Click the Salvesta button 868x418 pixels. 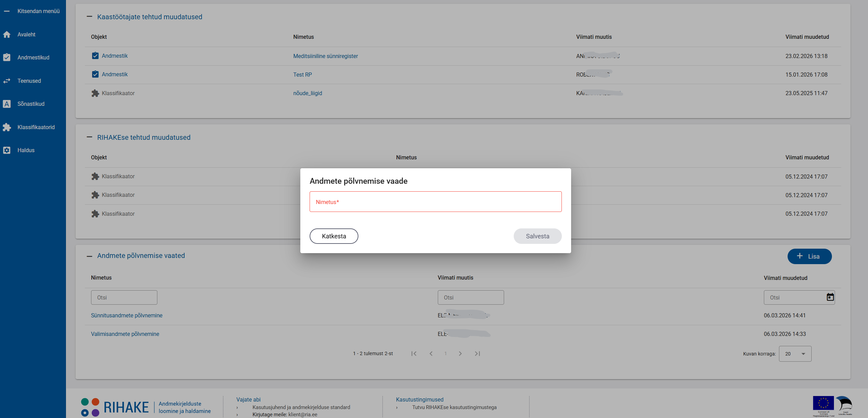[x=537, y=236]
